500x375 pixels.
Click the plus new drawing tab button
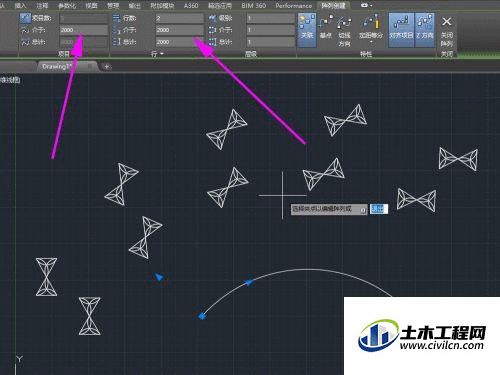[x=106, y=67]
